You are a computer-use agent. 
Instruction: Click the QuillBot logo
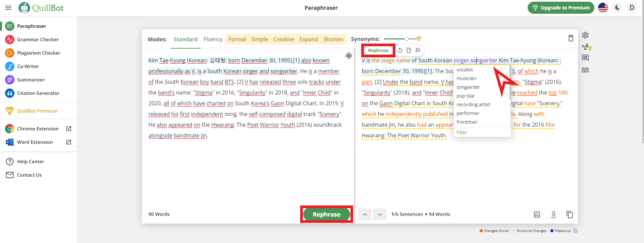tap(41, 8)
